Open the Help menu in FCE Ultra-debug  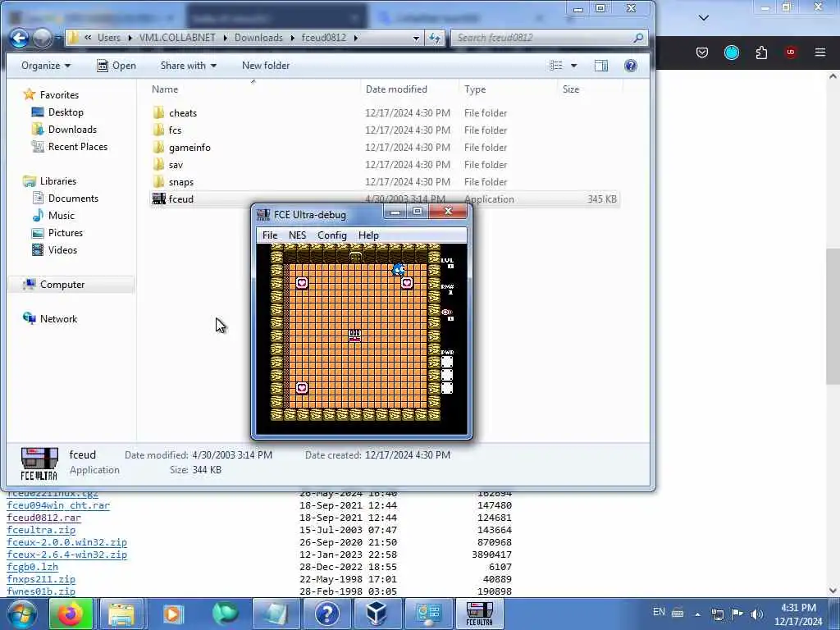(368, 235)
